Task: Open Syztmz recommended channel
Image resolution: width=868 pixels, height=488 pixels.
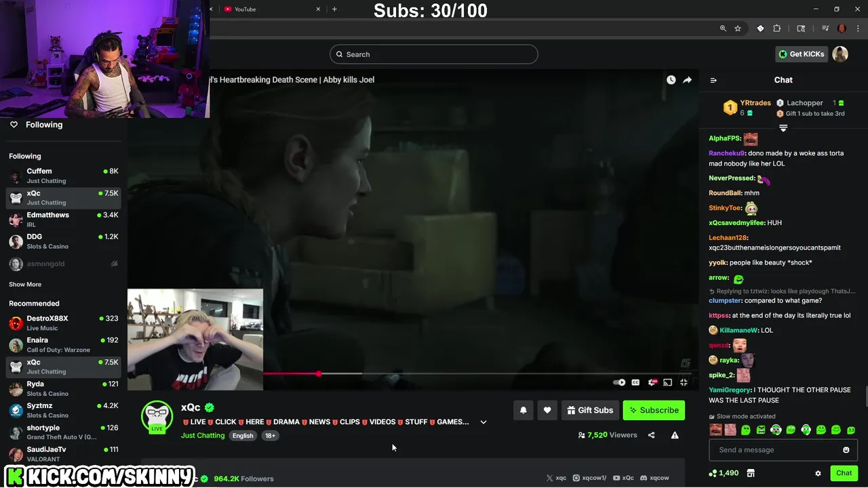Action: (x=64, y=410)
